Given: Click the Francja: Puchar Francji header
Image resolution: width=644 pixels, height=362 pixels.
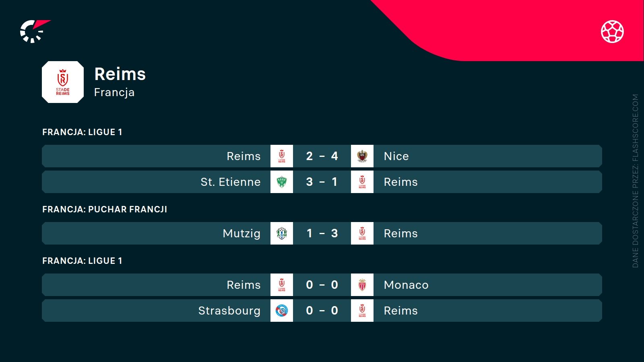Looking at the screenshot, I should [105, 209].
